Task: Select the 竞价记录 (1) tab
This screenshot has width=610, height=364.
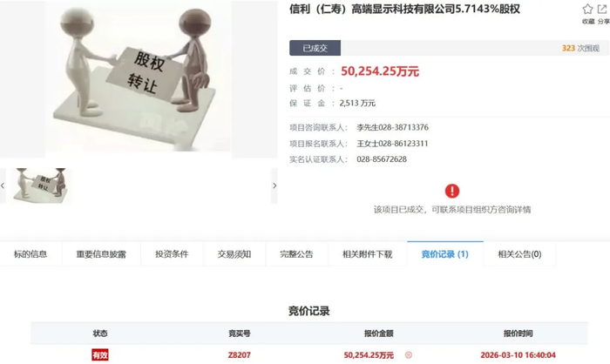Action: coord(445,254)
